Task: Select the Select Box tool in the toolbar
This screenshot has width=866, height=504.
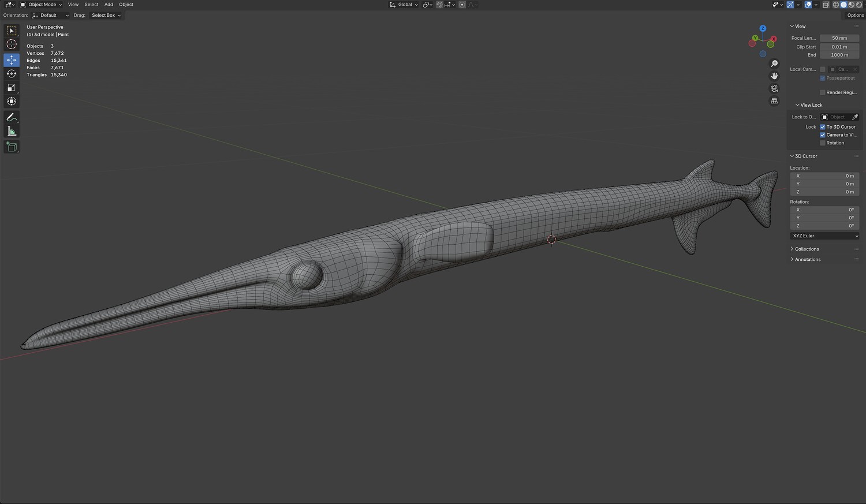Action: [12, 31]
